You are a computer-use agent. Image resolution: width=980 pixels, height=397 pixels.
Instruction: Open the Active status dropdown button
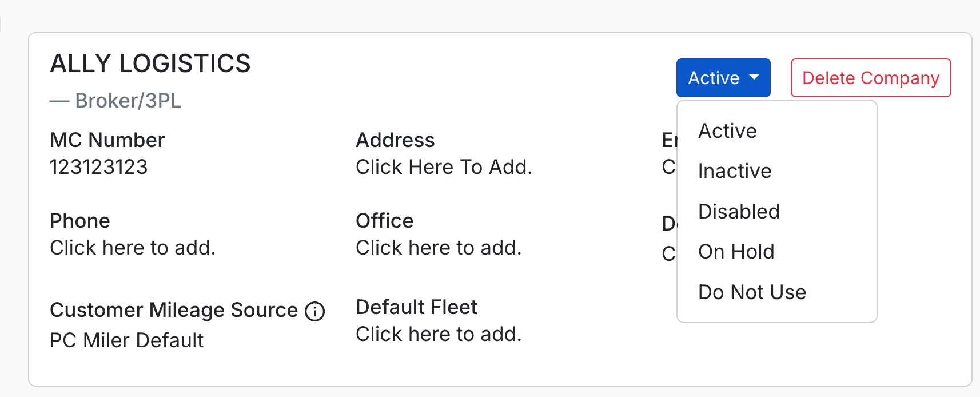723,78
